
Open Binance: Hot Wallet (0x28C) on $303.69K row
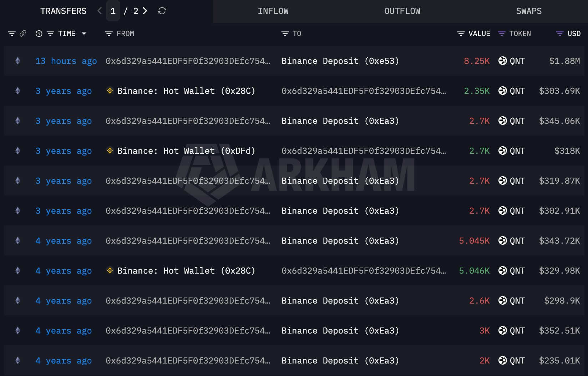(186, 91)
